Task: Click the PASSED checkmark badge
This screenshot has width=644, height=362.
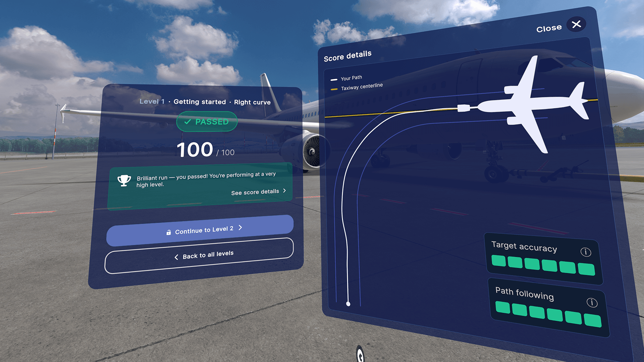Action: (207, 122)
